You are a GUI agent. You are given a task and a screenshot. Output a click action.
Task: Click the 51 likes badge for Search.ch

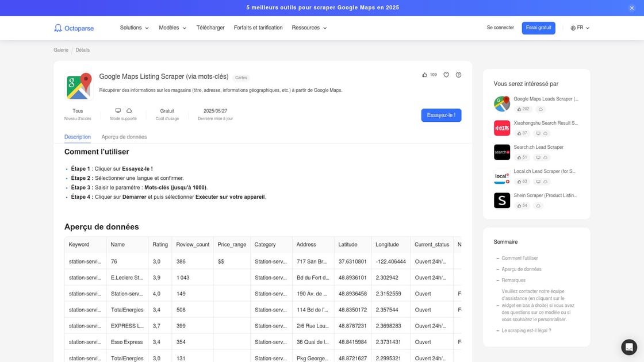(x=522, y=157)
